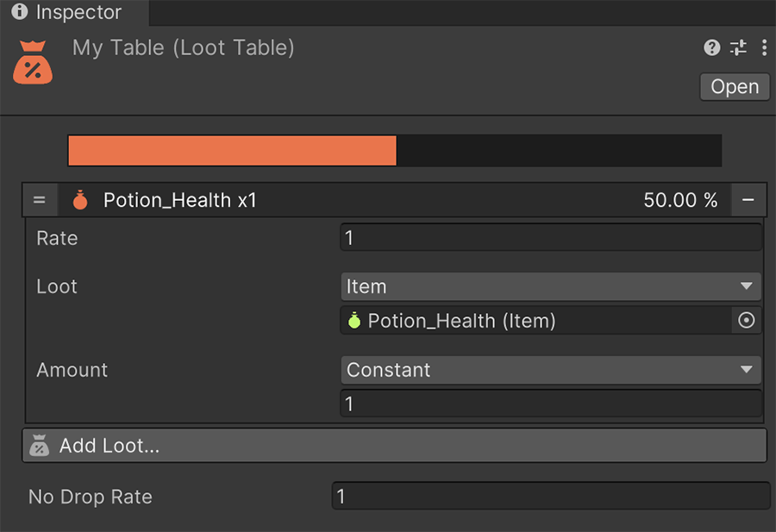Open the help documentation question mark icon
The width and height of the screenshot is (776, 532).
[x=711, y=47]
